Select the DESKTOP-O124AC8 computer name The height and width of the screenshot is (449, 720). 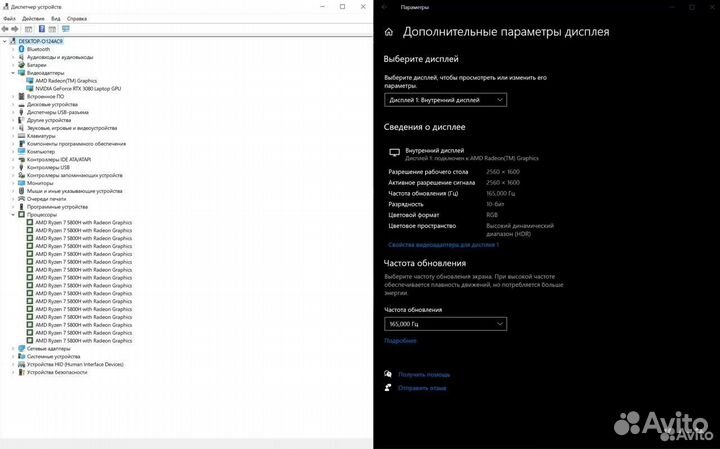click(x=40, y=41)
